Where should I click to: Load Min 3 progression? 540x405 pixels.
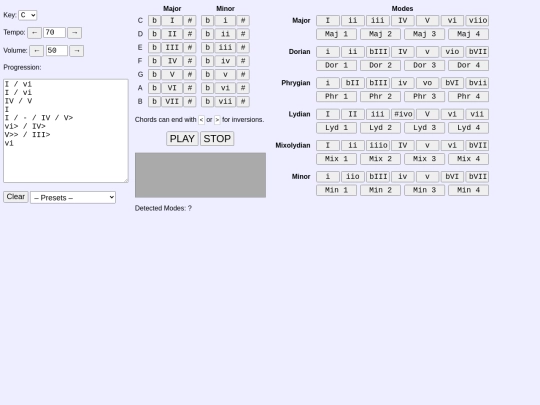[425, 190]
